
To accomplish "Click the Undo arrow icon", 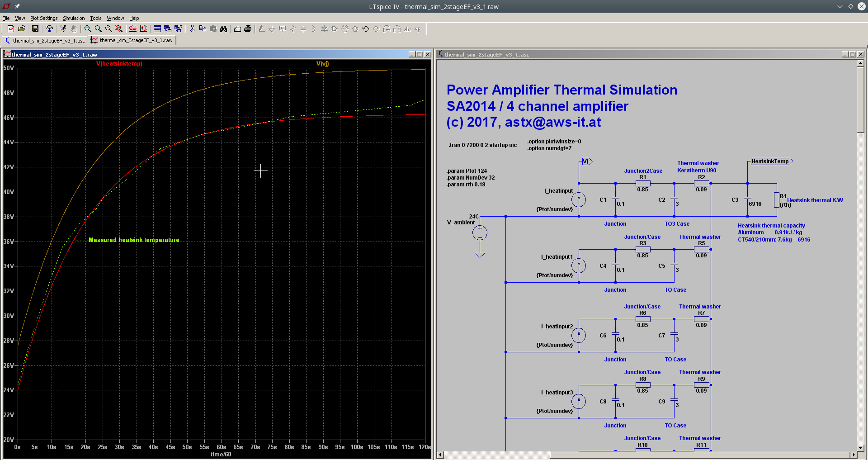I will pyautogui.click(x=366, y=29).
